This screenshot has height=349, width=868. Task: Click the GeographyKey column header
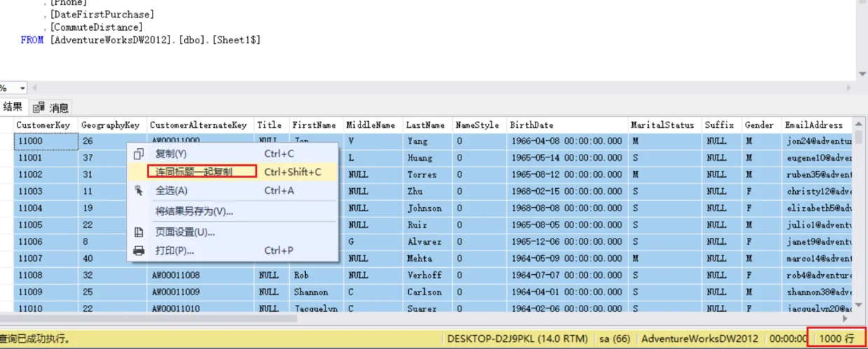click(111, 125)
